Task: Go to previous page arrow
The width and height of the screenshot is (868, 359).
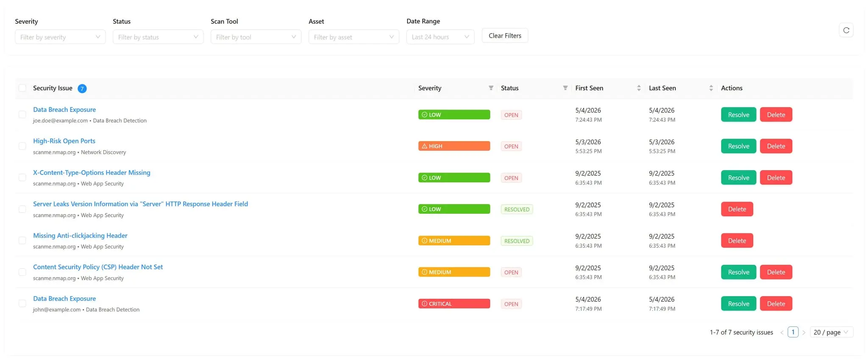Action: pos(782,332)
